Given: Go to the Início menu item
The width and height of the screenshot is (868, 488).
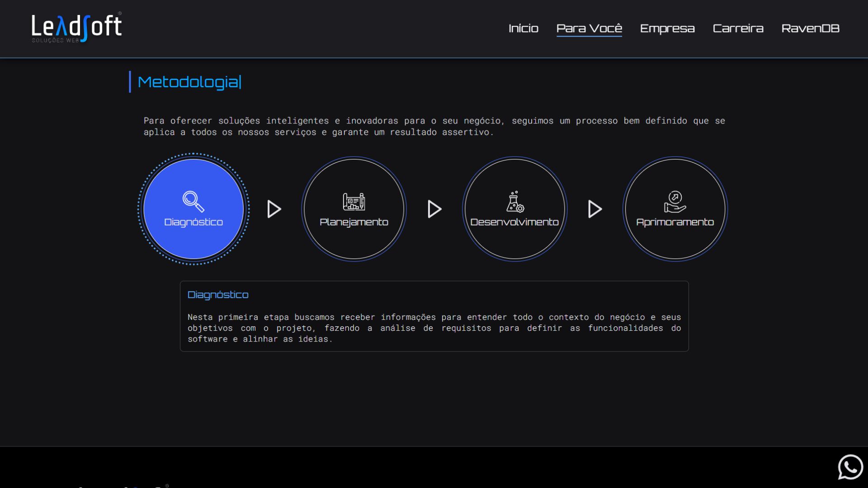Looking at the screenshot, I should point(524,28).
